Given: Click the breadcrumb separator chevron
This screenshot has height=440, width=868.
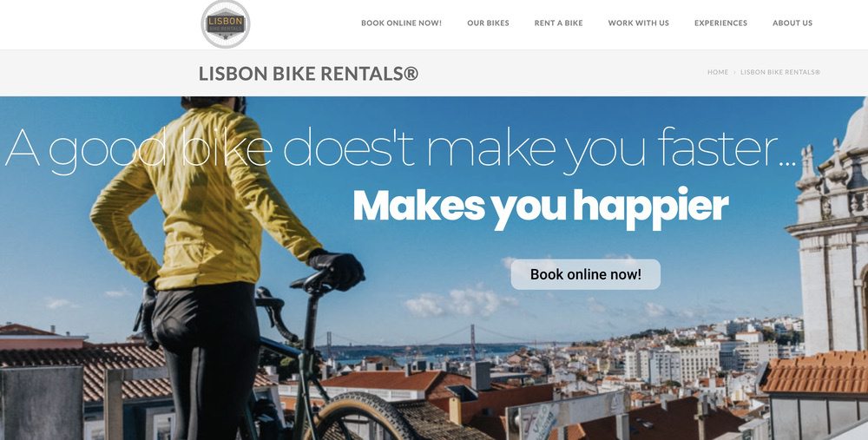Looking at the screenshot, I should click(x=734, y=73).
